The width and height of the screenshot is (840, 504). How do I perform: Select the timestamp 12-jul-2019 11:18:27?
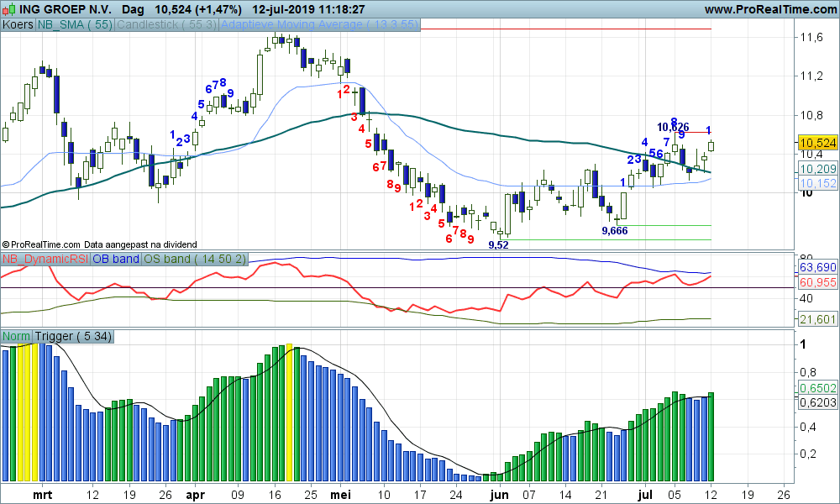click(x=308, y=9)
